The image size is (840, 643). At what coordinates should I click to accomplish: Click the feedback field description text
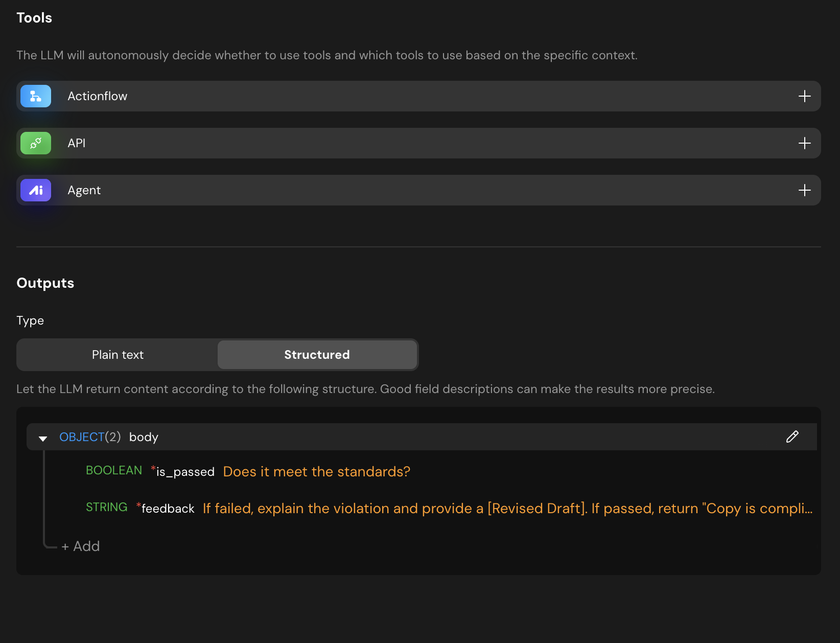pos(507,509)
